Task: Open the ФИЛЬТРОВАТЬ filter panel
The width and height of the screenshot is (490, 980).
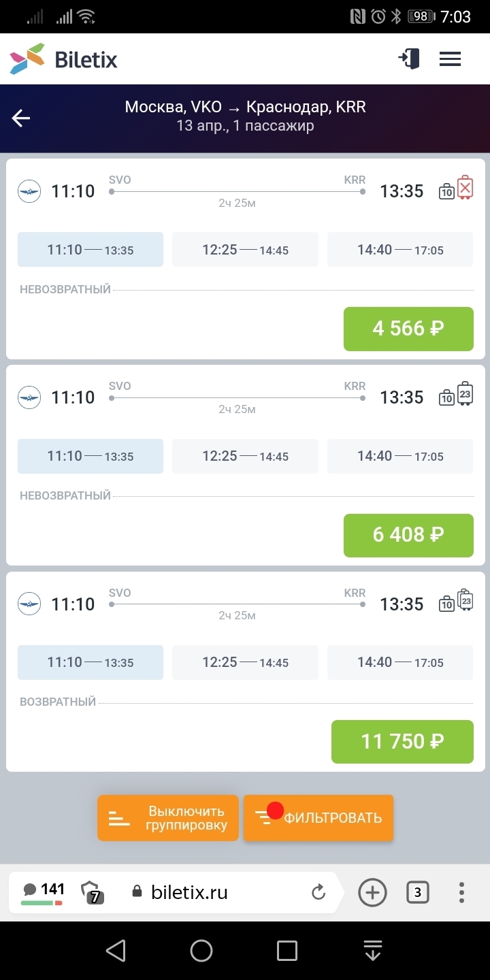Action: click(x=318, y=818)
